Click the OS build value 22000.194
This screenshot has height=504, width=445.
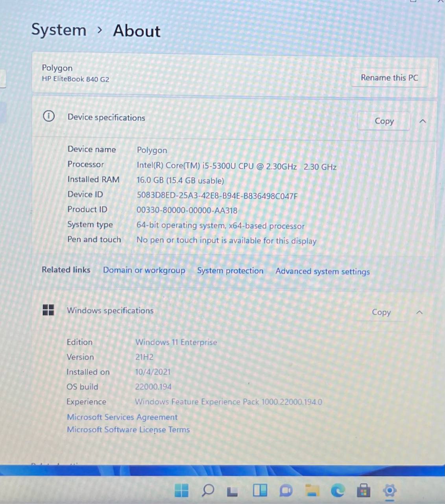pos(153,387)
